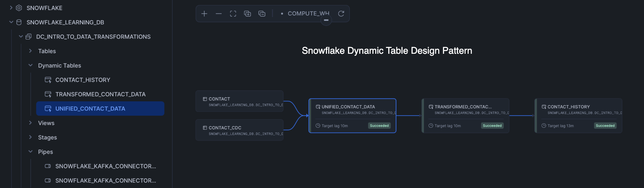This screenshot has width=644, height=188.
Task: Collapse the Dynamic Tables folder
Action: pyautogui.click(x=31, y=65)
